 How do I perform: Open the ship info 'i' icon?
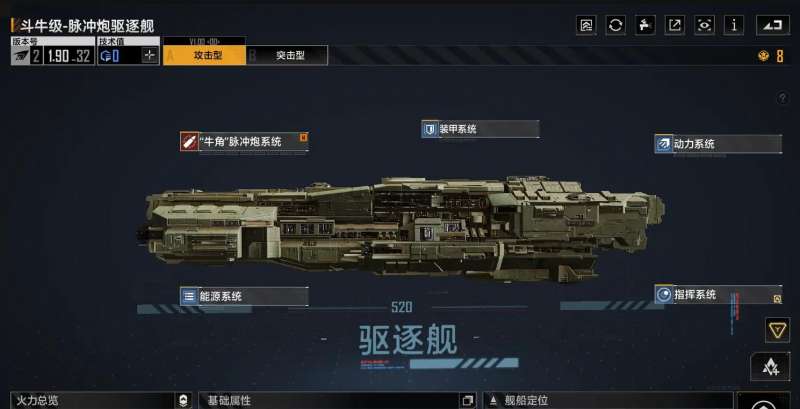(734, 25)
